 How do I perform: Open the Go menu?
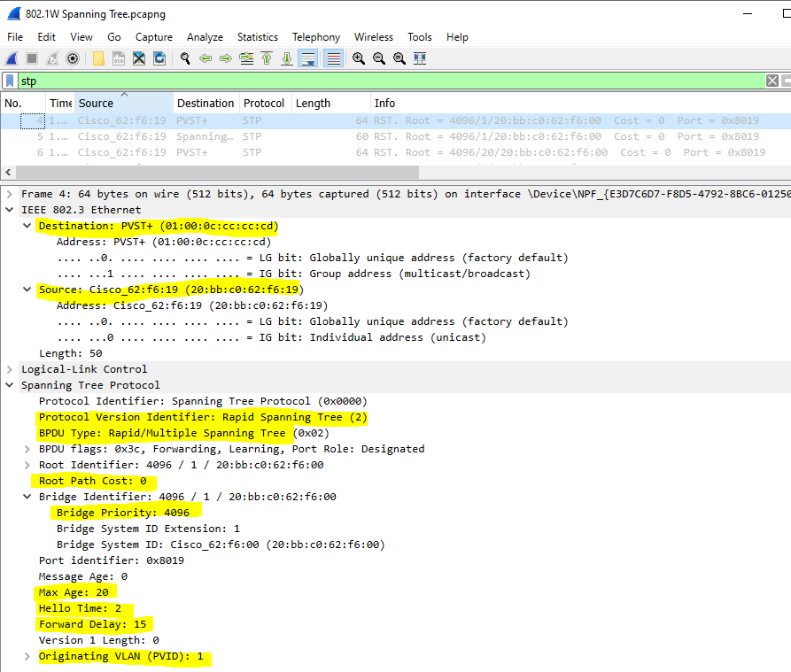coord(114,37)
